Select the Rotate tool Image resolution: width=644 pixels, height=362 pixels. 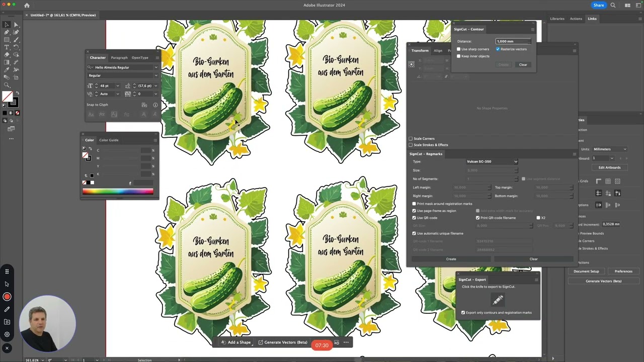[16, 47]
